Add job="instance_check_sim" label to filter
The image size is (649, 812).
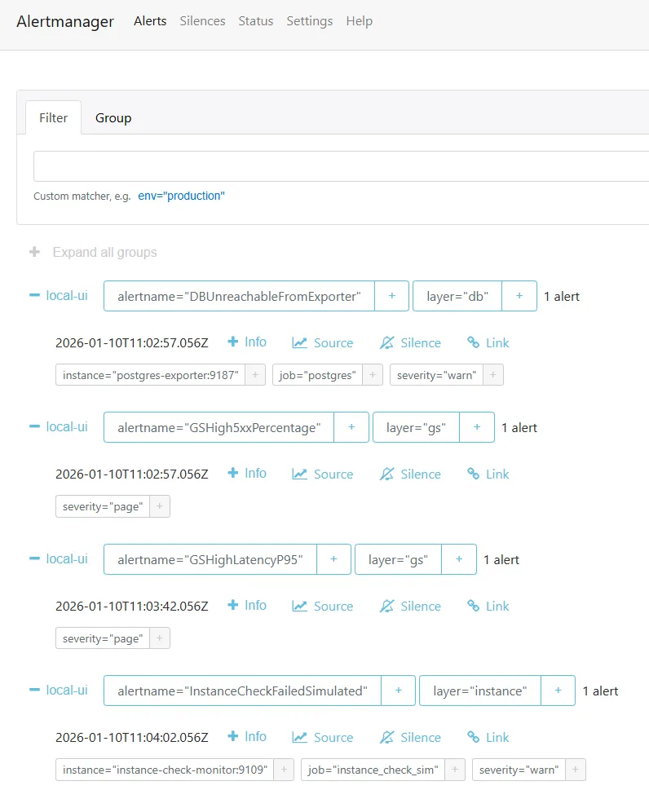click(455, 770)
